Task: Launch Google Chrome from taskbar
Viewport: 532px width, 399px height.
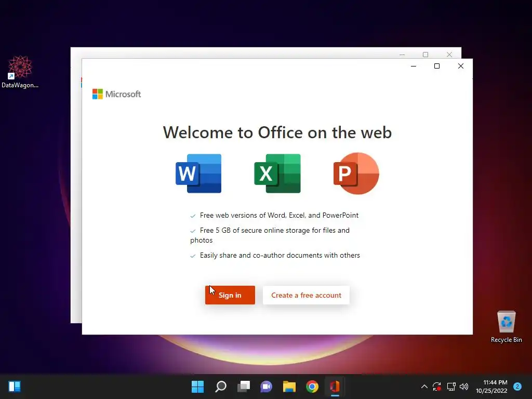Action: point(312,387)
